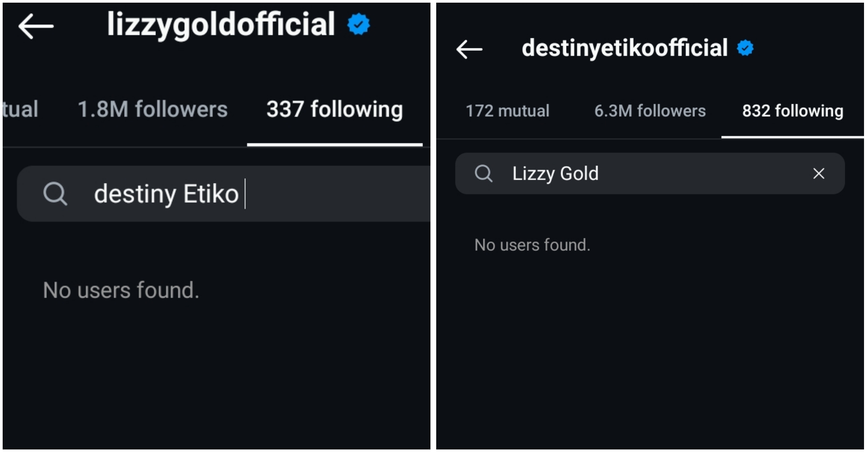Open the 832 following tab
The width and height of the screenshot is (868, 453).
[x=792, y=111]
